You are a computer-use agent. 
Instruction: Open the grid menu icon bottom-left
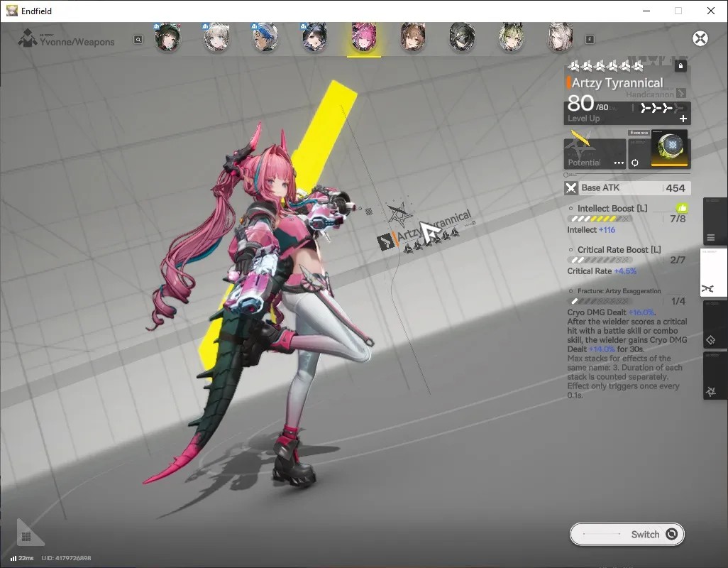tap(26, 537)
